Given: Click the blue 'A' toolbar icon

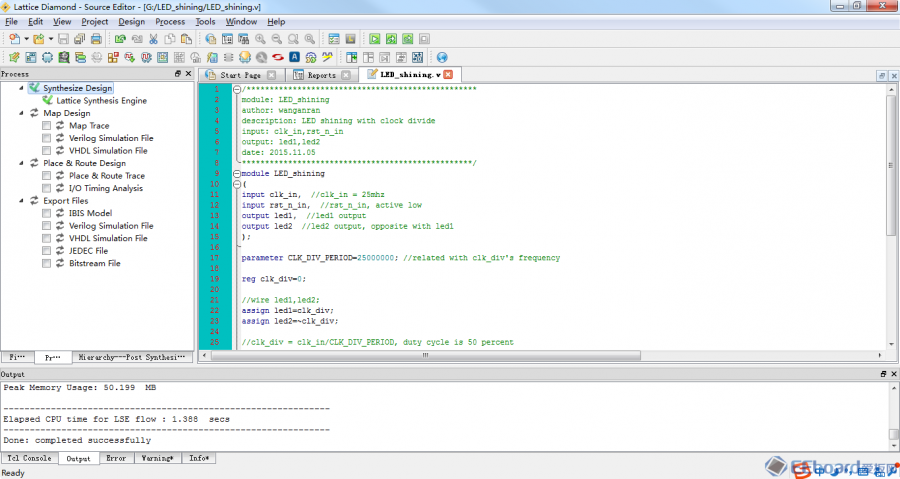Looking at the screenshot, I should pyautogui.click(x=294, y=57).
